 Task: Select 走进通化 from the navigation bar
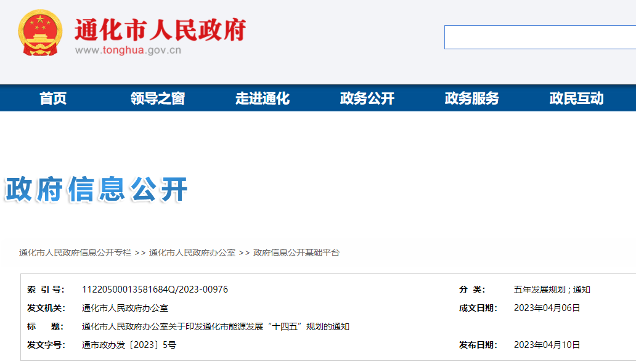point(263,98)
